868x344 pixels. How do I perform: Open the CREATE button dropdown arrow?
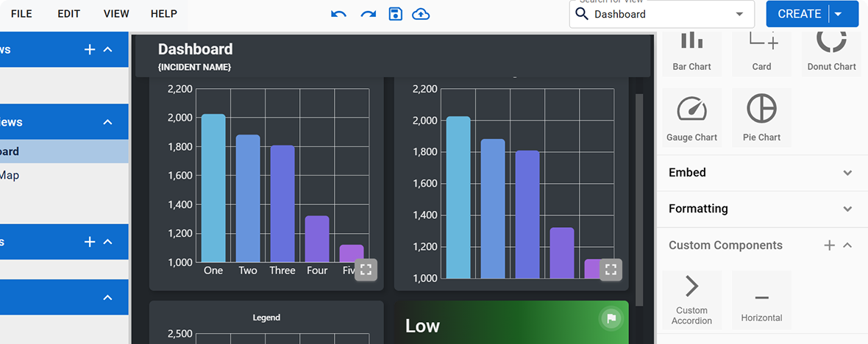839,14
